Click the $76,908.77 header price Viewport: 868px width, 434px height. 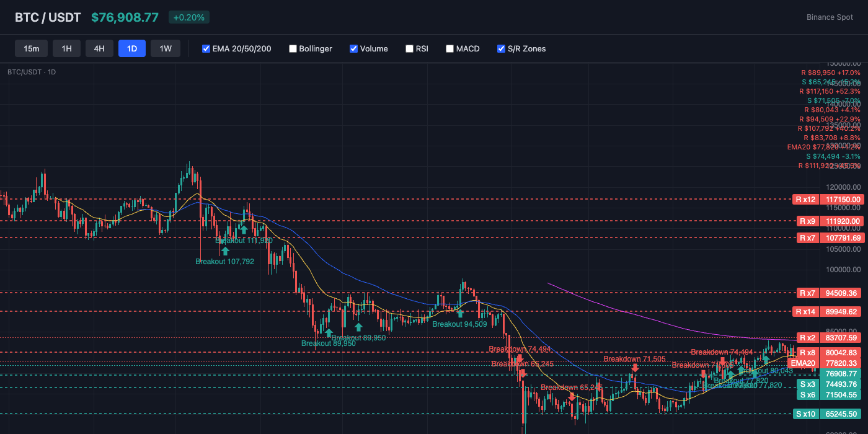tap(125, 17)
